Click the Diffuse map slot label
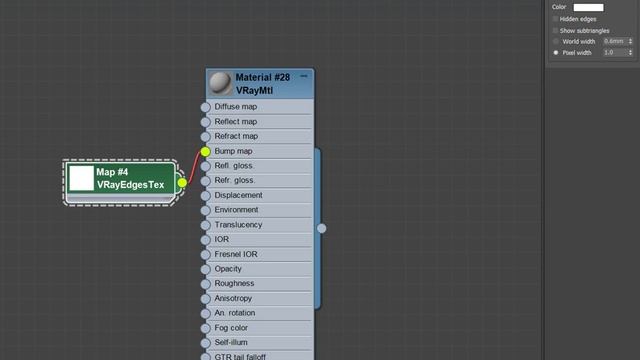This screenshot has width=640, height=360. click(236, 107)
